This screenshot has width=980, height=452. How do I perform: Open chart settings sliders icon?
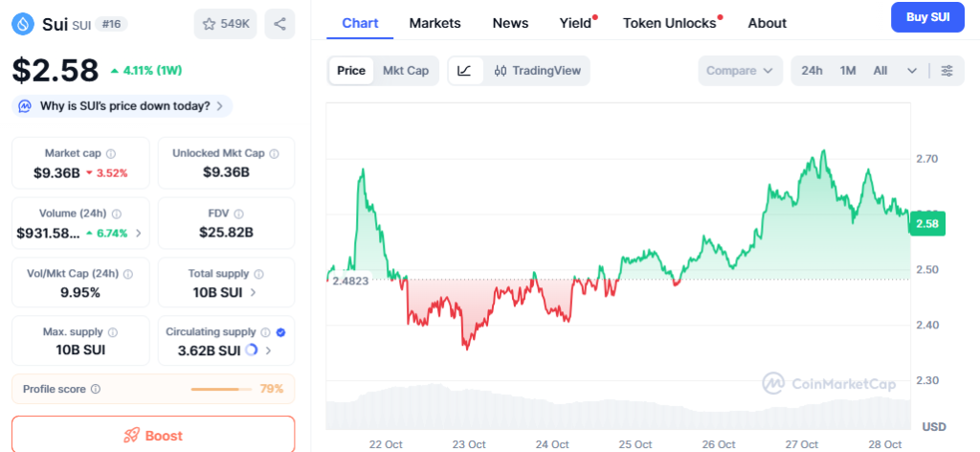(947, 71)
